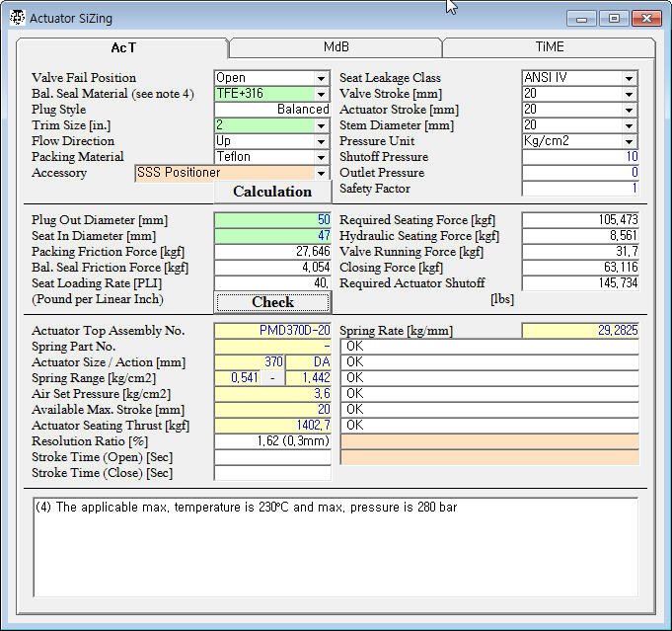This screenshot has width=672, height=631.
Task: Switch to the MdB tab
Action: [336, 46]
